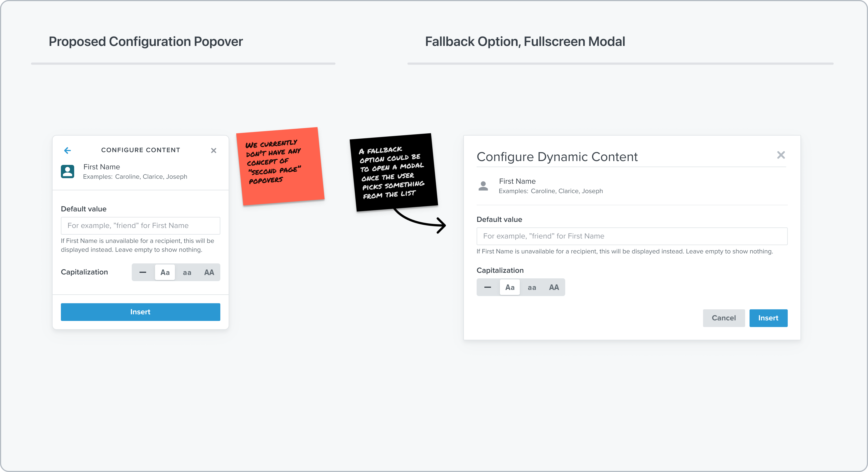
Task: Click the teal First Name person icon
Action: (x=68, y=172)
